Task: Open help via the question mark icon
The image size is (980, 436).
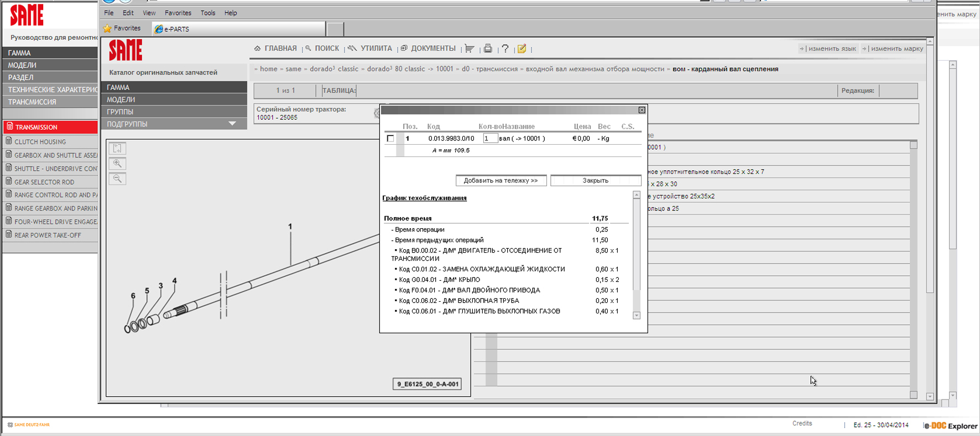Action: pyautogui.click(x=505, y=49)
